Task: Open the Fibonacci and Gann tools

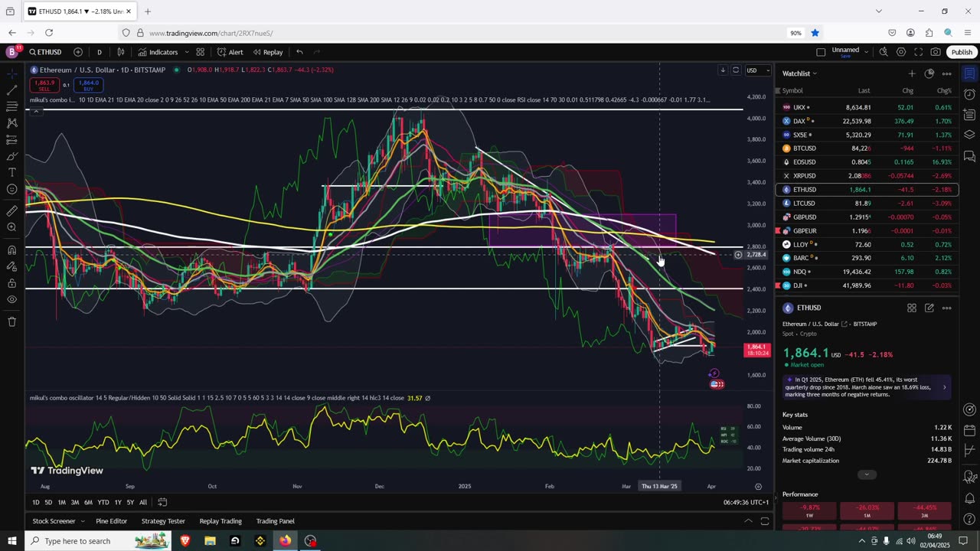Action: [11, 106]
